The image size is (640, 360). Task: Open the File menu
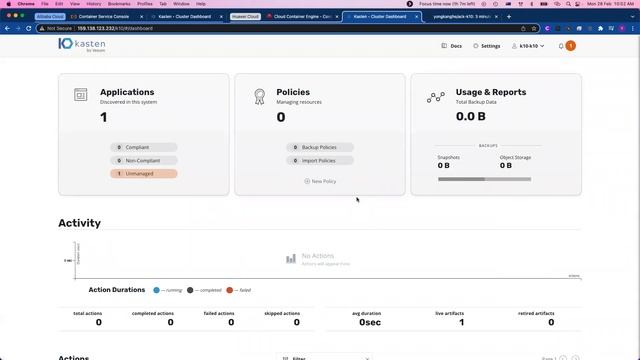pyautogui.click(x=45, y=4)
